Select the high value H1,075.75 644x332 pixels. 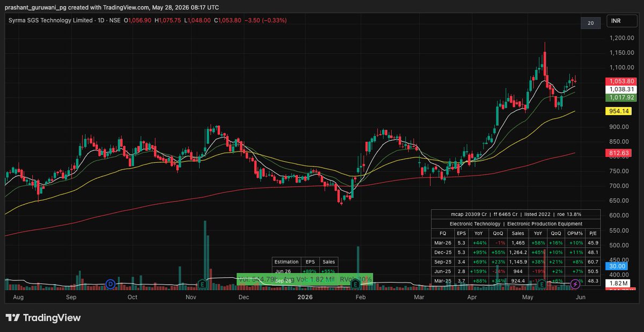[169, 20]
